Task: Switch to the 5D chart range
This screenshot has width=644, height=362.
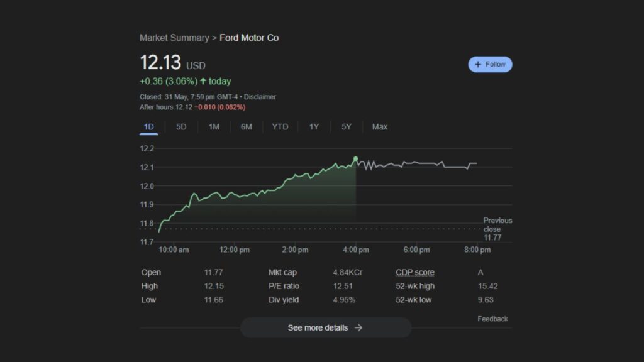Action: [181, 127]
